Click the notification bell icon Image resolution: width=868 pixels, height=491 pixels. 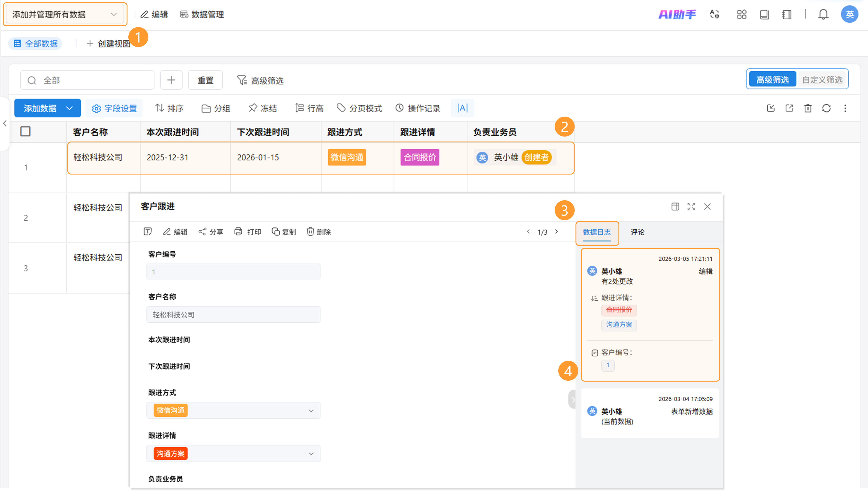click(x=823, y=14)
